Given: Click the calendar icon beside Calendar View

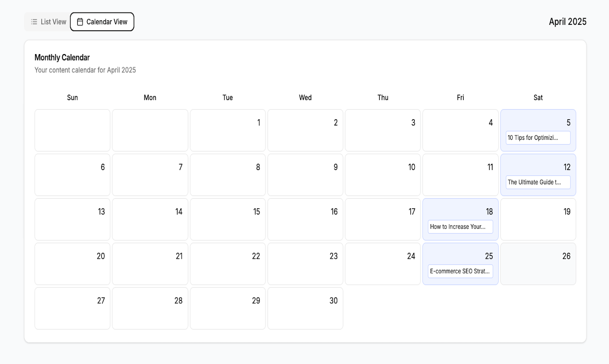Looking at the screenshot, I should (x=80, y=22).
